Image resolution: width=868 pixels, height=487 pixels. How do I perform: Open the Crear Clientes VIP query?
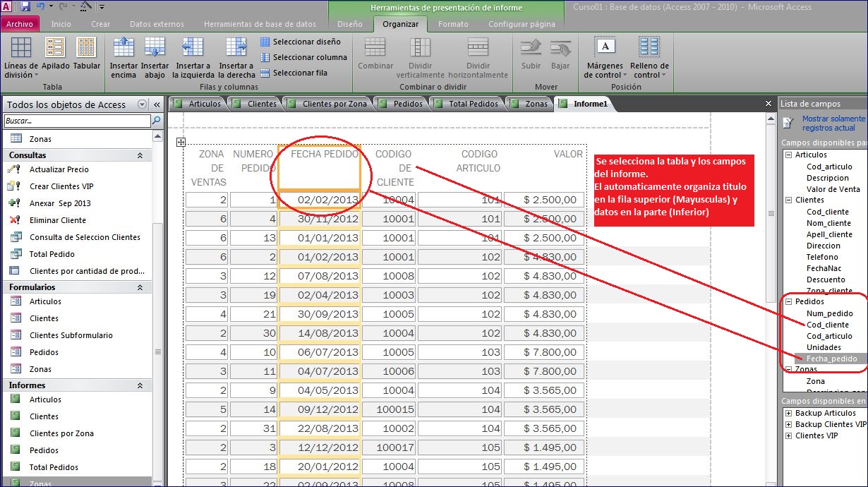(x=61, y=186)
